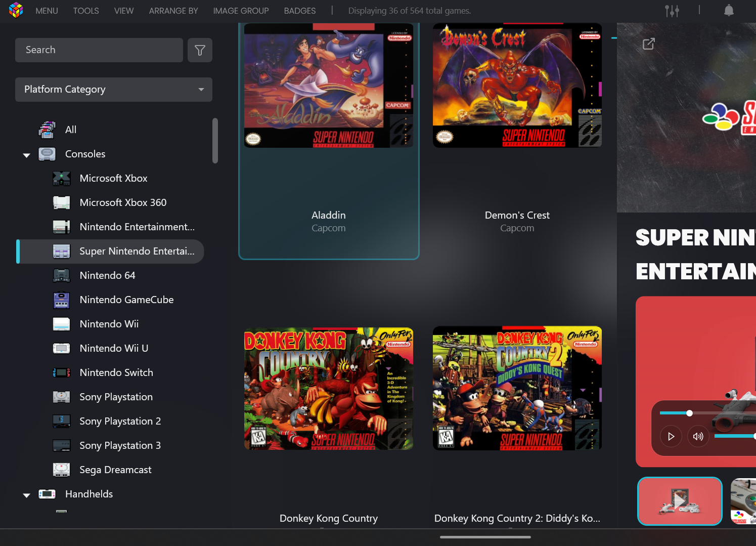
Task: Click the Nintendo Wii platform icon
Action: (x=62, y=324)
